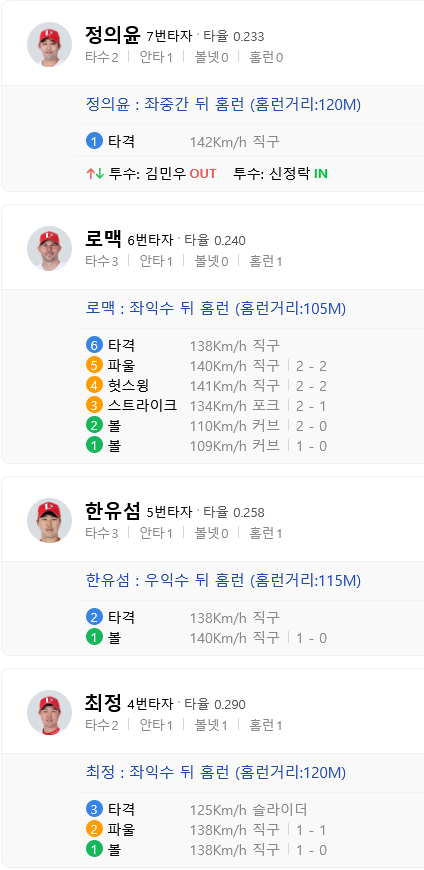Select green pitch 2 볼 at 110Km/h
This screenshot has height=870, width=424.
pyautogui.click(x=94, y=426)
